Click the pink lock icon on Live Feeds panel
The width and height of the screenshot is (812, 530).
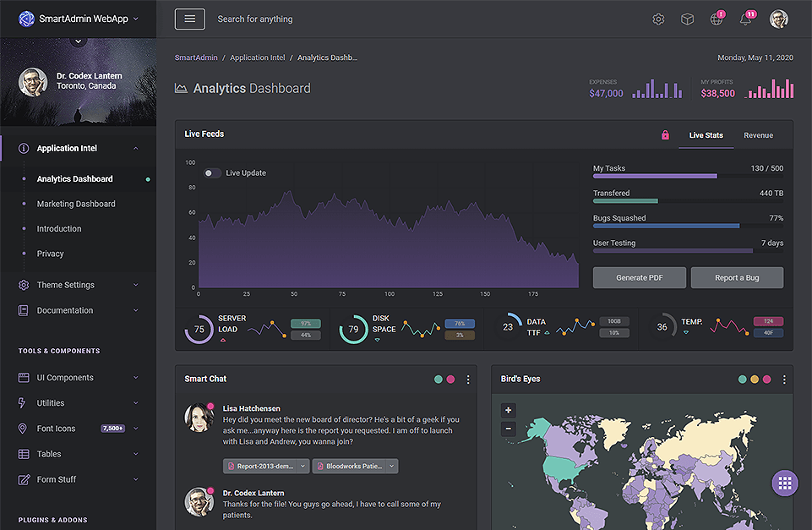tap(665, 134)
